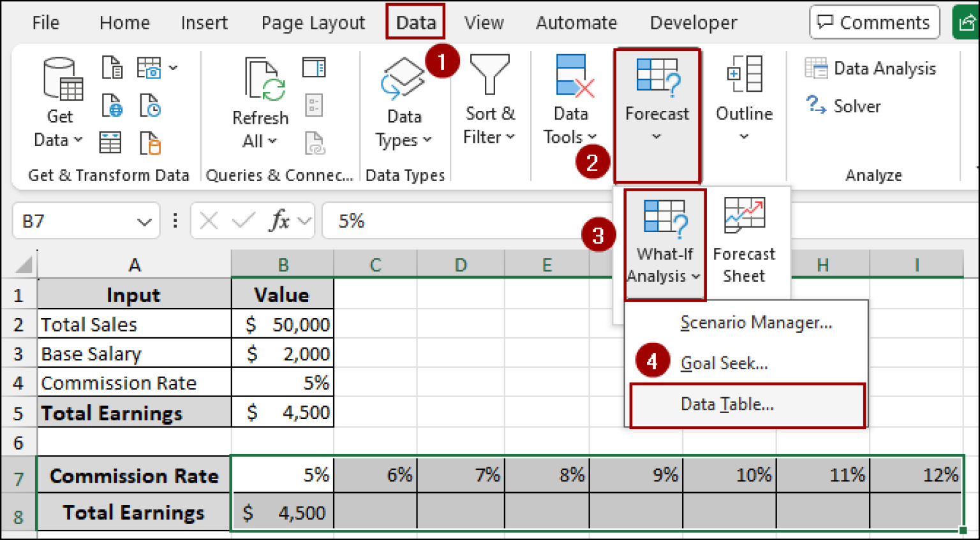Viewport: 980px width, 540px height.
Task: Select Goal Seek from the menu
Action: click(724, 363)
